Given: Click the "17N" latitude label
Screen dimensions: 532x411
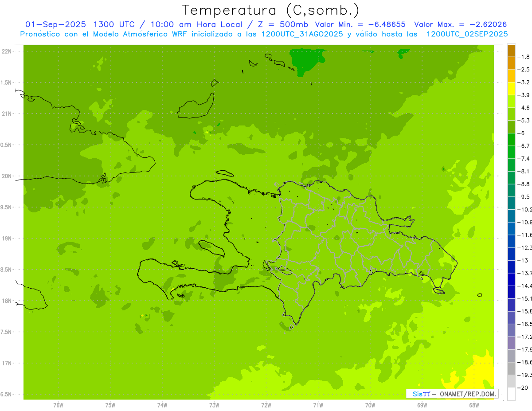Looking at the screenshot, I should click(6, 363).
